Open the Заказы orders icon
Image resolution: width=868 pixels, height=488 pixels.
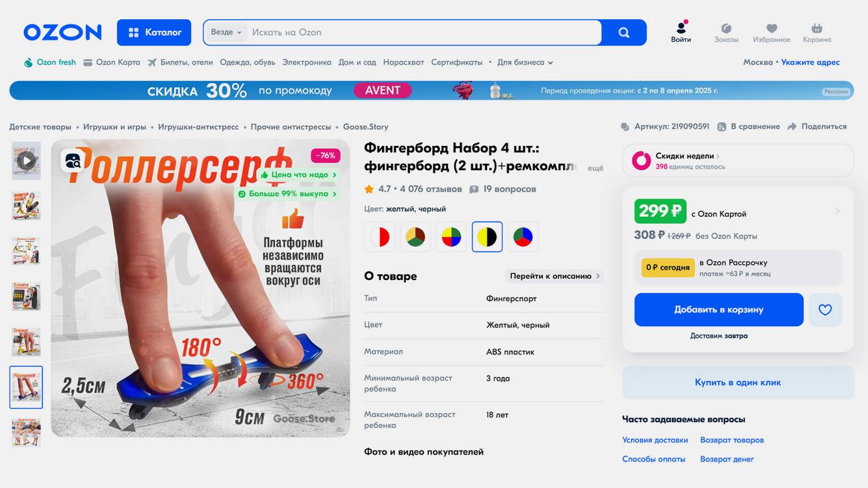(726, 28)
